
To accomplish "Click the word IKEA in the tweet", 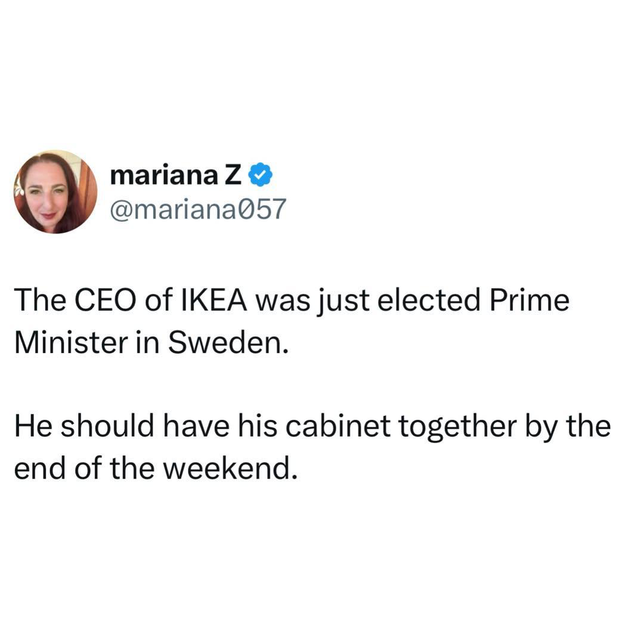I will pos(214,300).
